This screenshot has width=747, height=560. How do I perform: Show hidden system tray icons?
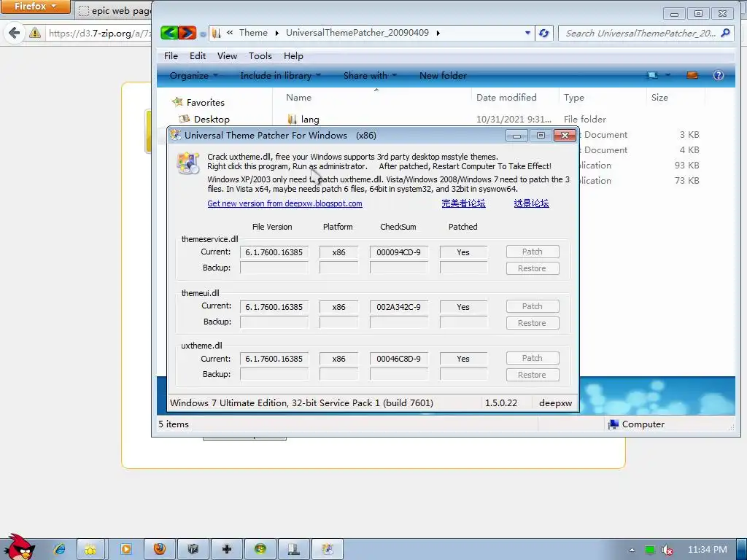(x=632, y=550)
